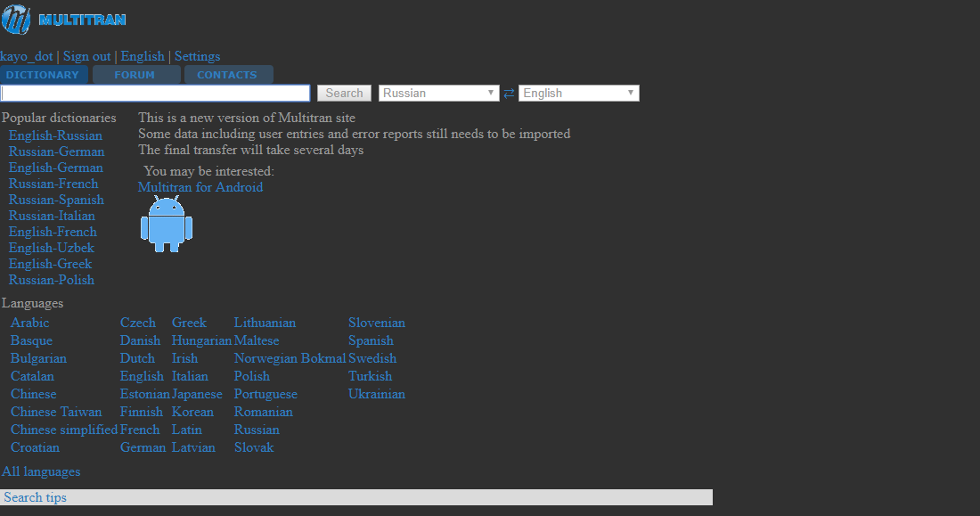The height and width of the screenshot is (516, 980).
Task: Select the Irish language link
Action: pyautogui.click(x=184, y=358)
